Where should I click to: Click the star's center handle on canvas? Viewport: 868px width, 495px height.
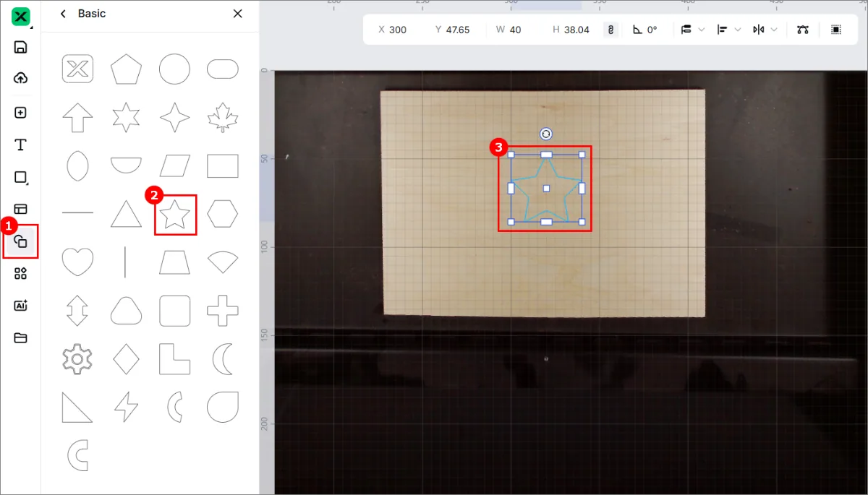tap(546, 189)
